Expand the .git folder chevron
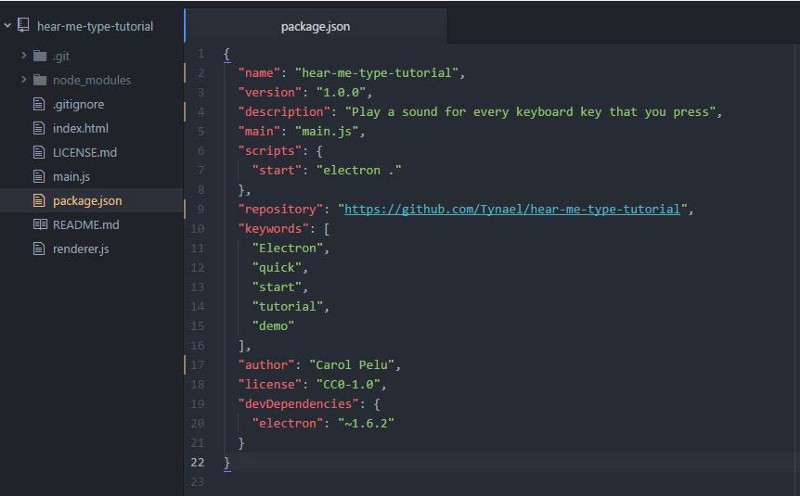This screenshot has height=496, width=800. point(24,56)
